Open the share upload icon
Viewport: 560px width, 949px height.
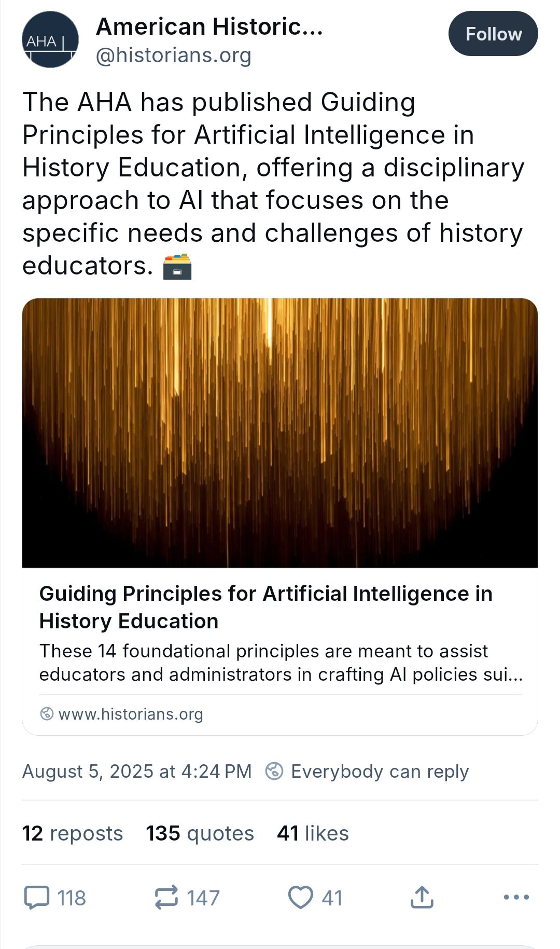click(422, 898)
